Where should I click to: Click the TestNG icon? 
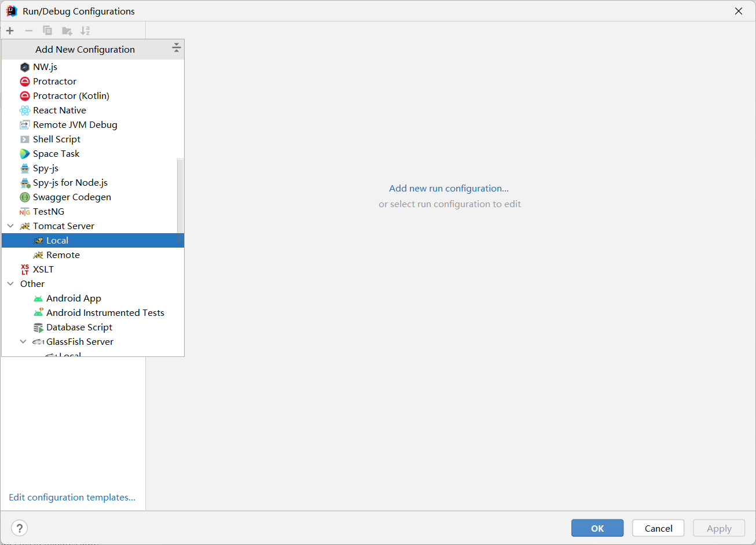(24, 212)
